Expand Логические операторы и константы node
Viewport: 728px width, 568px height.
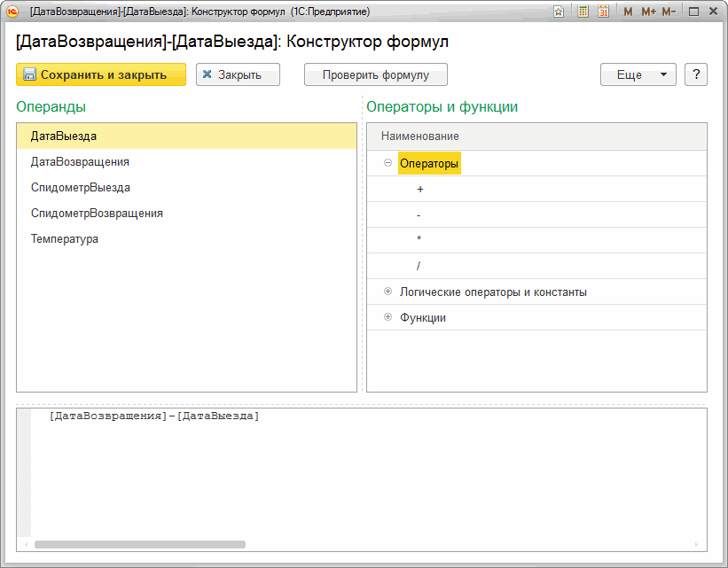(387, 292)
